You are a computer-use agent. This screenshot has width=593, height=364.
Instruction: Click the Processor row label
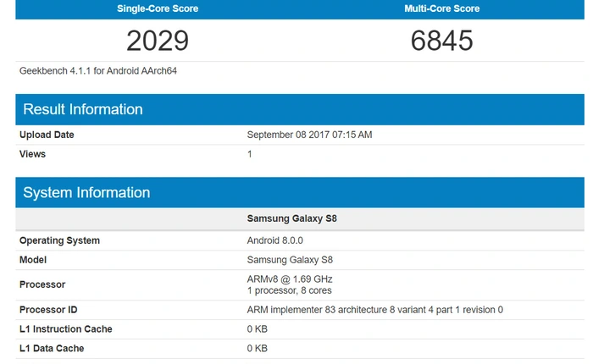[42, 284]
